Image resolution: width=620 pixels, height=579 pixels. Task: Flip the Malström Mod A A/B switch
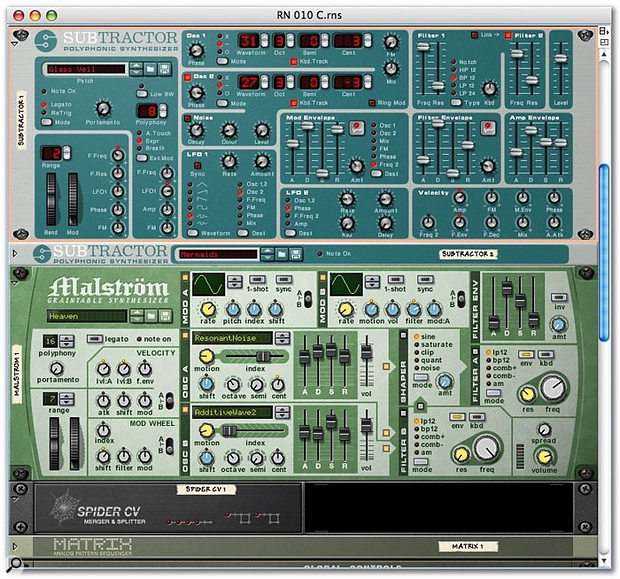307,299
